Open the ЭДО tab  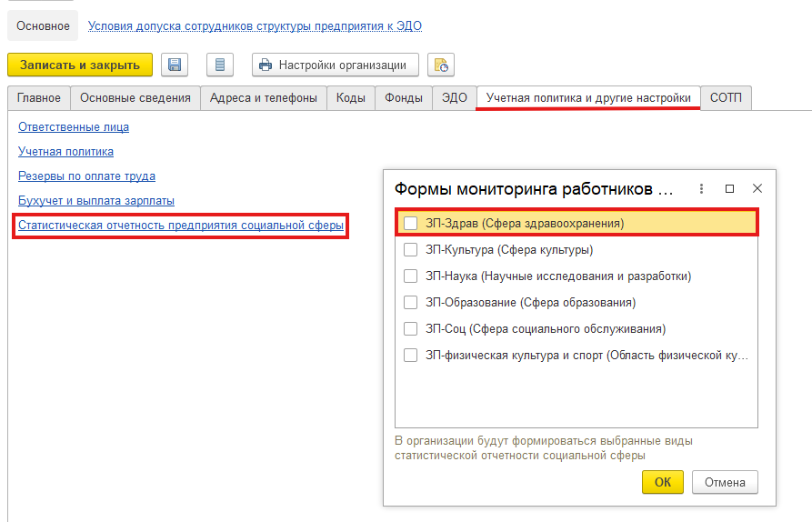pos(454,98)
